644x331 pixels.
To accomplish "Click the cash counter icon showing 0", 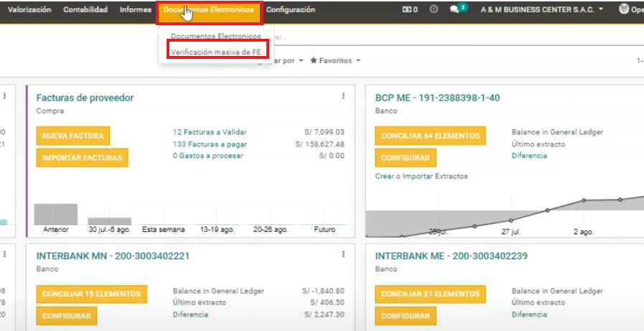I will 410,10.
